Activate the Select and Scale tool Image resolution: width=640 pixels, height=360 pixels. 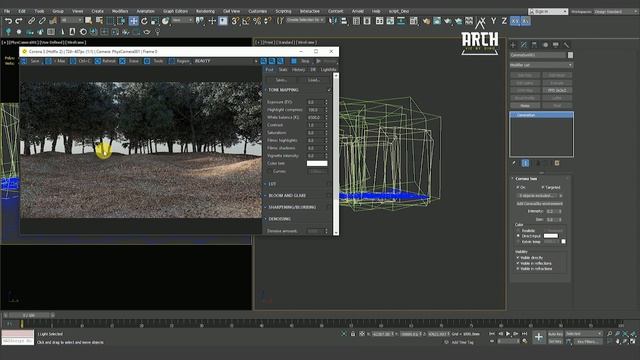155,21
